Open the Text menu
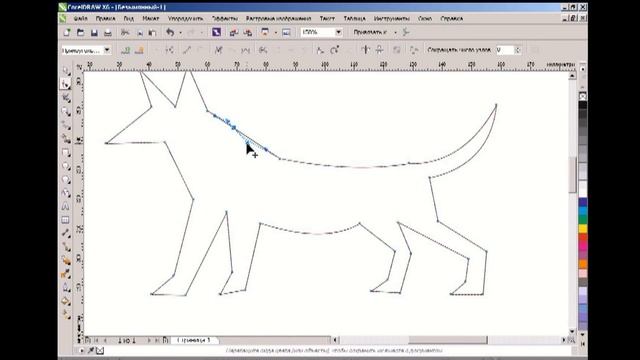 point(327,18)
